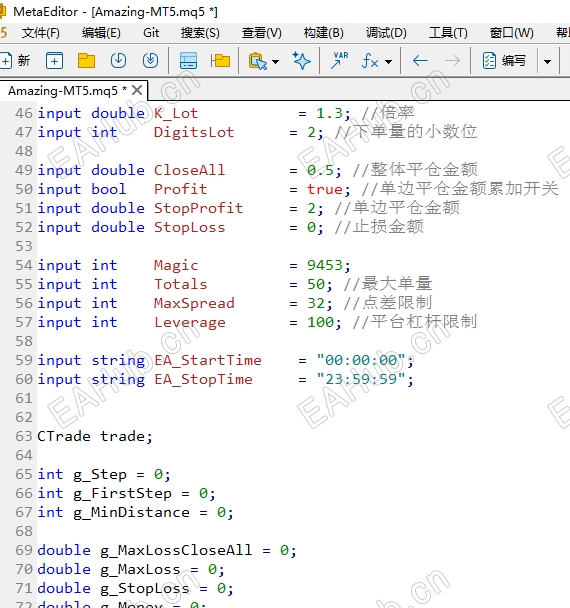Navigate back with left arrow
Image resolution: width=570 pixels, height=608 pixels.
click(420, 60)
